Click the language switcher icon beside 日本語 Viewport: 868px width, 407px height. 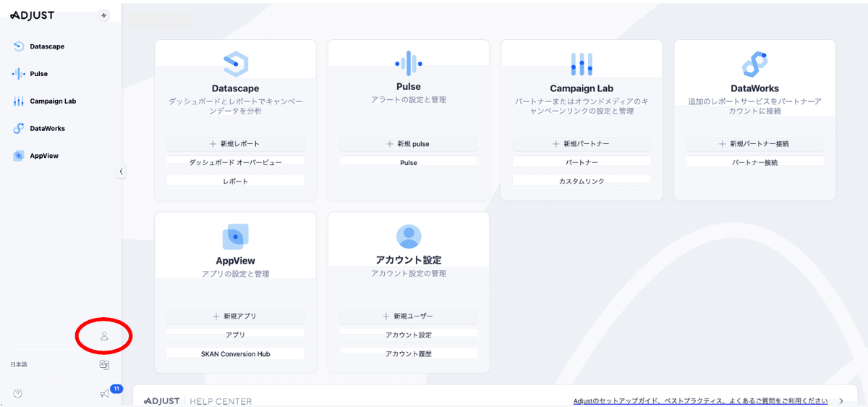pos(104,365)
